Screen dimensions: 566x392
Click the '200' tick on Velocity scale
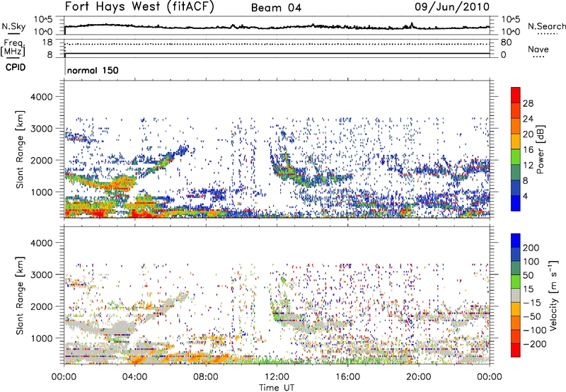531,248
